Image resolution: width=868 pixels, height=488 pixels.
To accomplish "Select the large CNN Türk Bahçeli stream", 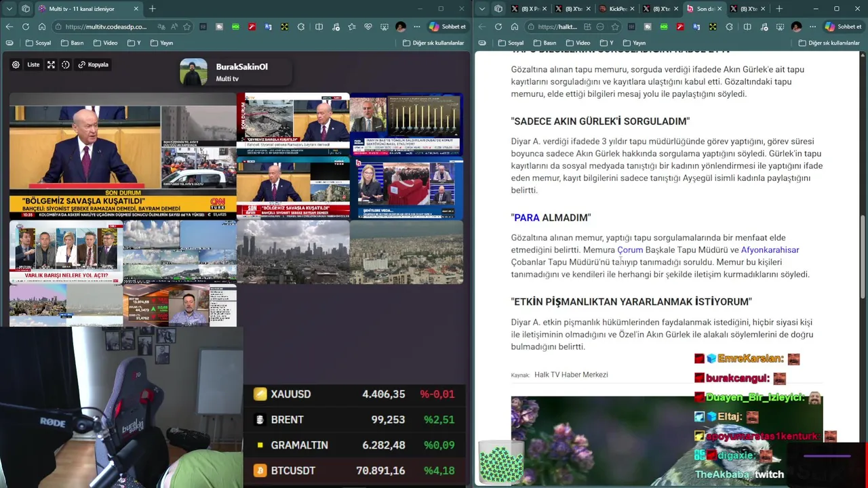I will click(x=123, y=157).
